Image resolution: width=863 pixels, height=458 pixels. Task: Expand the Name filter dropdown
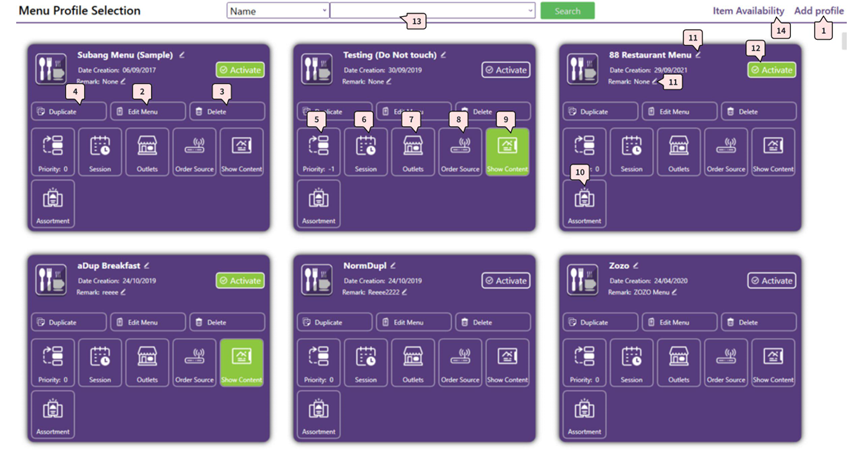click(x=277, y=11)
